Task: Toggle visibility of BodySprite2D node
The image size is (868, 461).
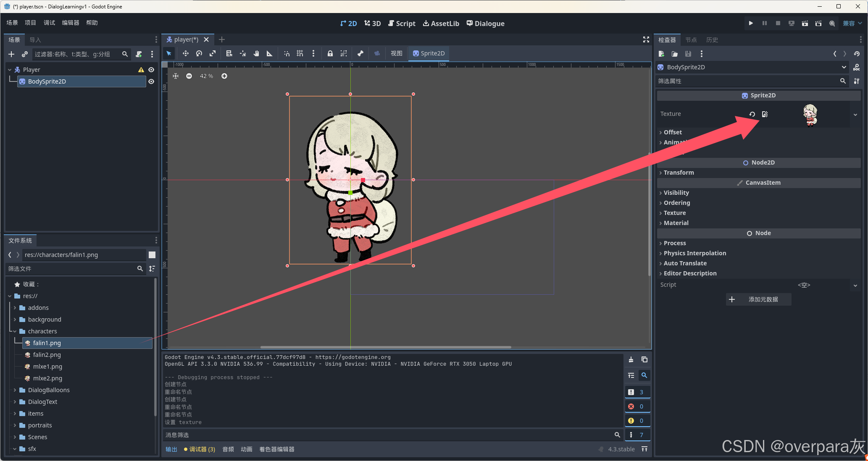Action: click(x=151, y=81)
